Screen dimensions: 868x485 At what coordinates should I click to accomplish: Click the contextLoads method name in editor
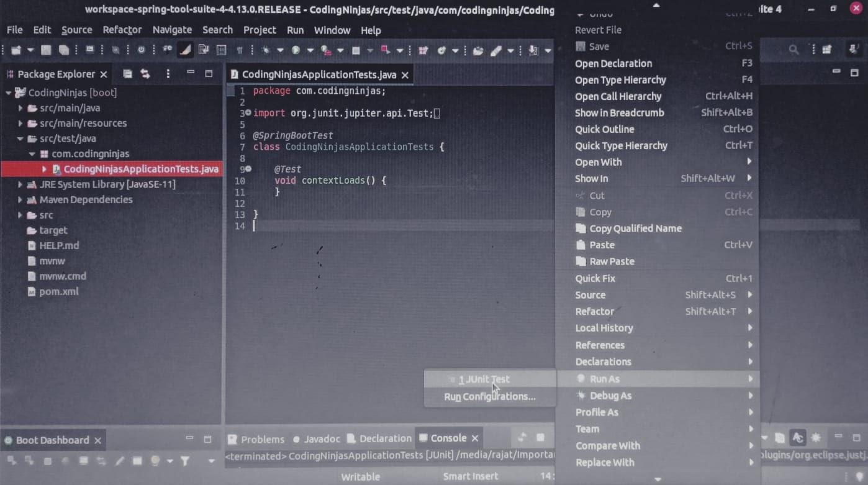pyautogui.click(x=333, y=181)
